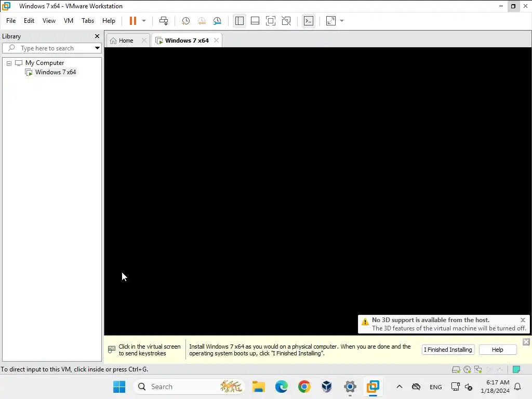The image size is (532, 399).
Task: Click the Send Ctrl+Alt+Del icon
Action: point(164,21)
